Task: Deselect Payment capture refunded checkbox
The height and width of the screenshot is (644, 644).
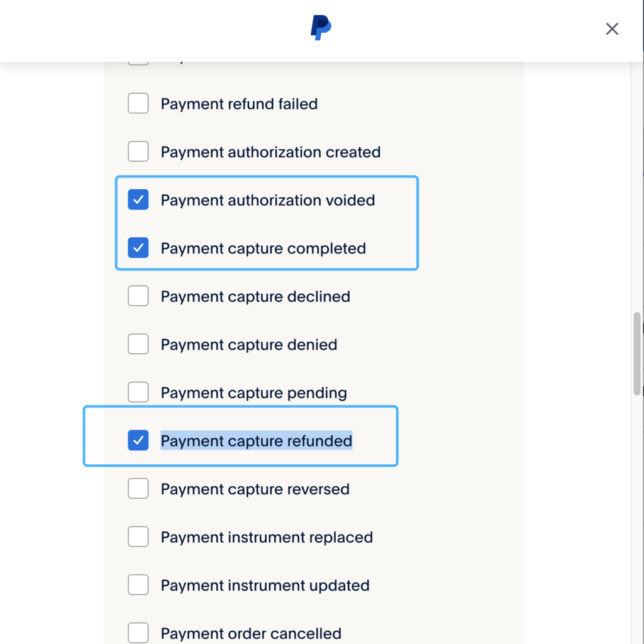Action: point(138,441)
